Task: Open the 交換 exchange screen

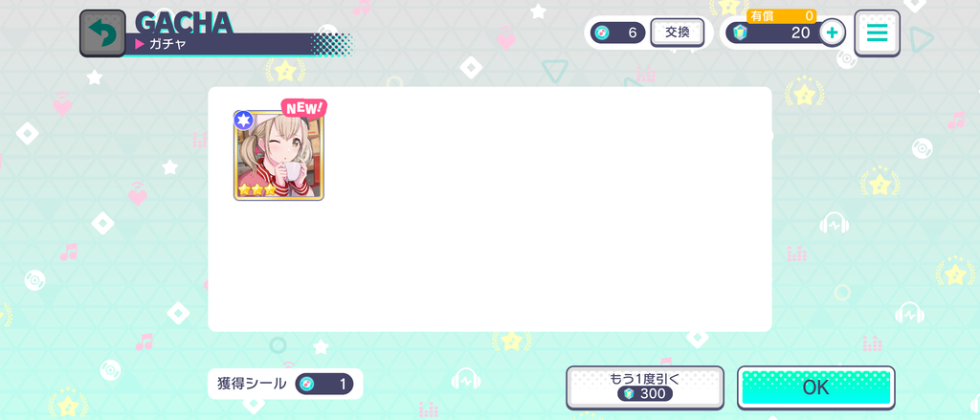Action: (x=677, y=33)
